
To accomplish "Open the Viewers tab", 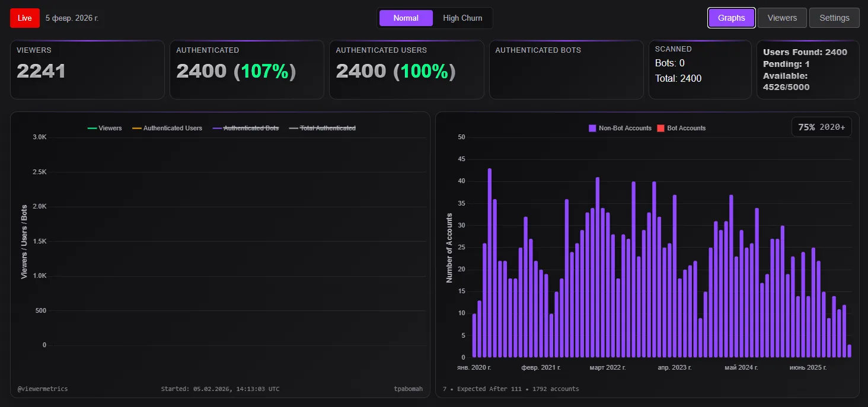I will click(781, 18).
